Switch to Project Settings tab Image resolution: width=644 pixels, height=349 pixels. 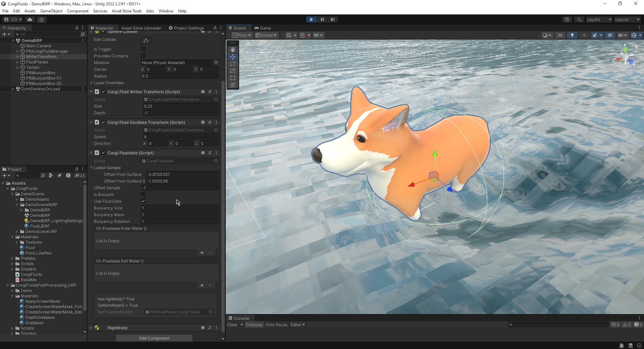[x=186, y=28]
